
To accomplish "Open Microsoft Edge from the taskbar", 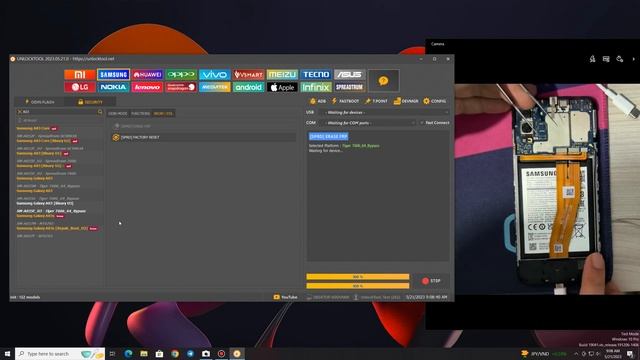I will (128, 353).
